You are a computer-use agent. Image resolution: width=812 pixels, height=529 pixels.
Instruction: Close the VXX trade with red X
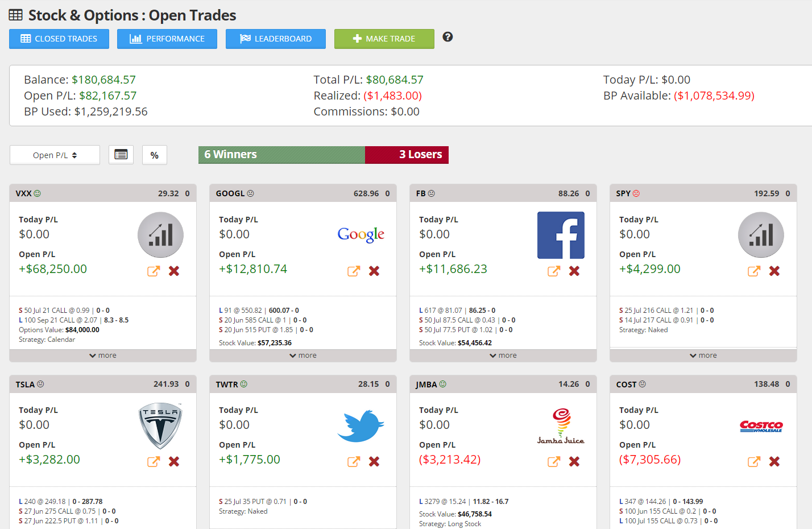[x=174, y=271]
